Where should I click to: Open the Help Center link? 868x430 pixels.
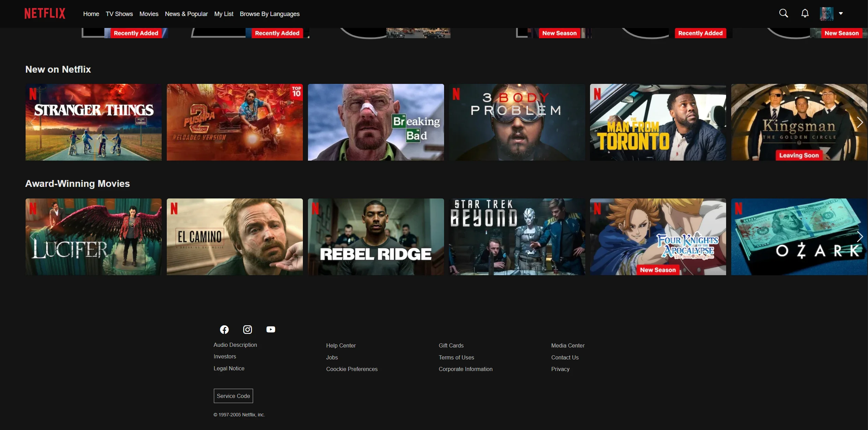pos(341,345)
